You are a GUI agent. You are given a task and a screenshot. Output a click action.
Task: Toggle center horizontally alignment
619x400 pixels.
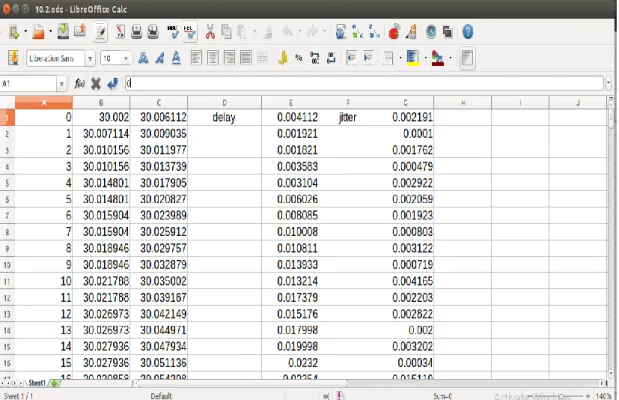(x=213, y=58)
